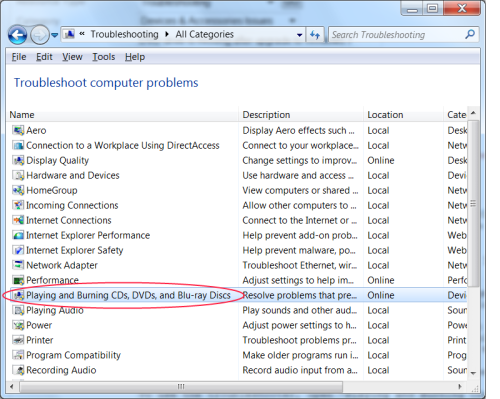The height and width of the screenshot is (399, 500).
Task: Click the greyed-out Forward arrow button
Action: tap(39, 35)
